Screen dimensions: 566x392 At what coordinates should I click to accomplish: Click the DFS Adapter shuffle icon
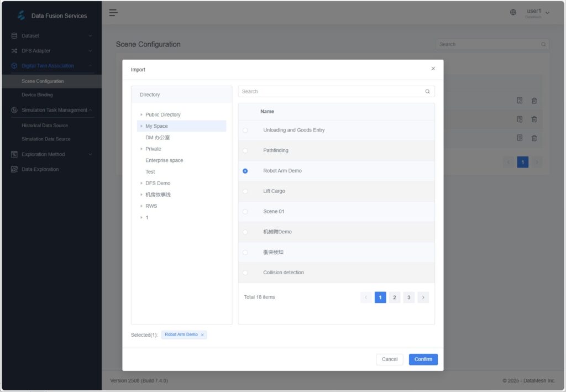pyautogui.click(x=14, y=51)
